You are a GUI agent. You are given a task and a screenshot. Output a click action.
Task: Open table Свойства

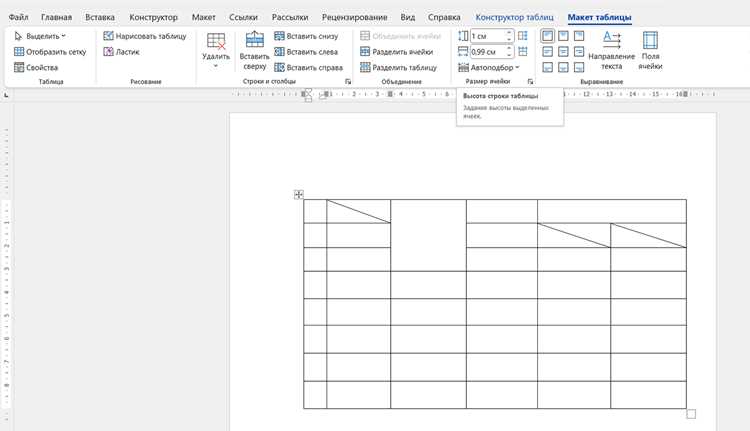click(x=36, y=67)
